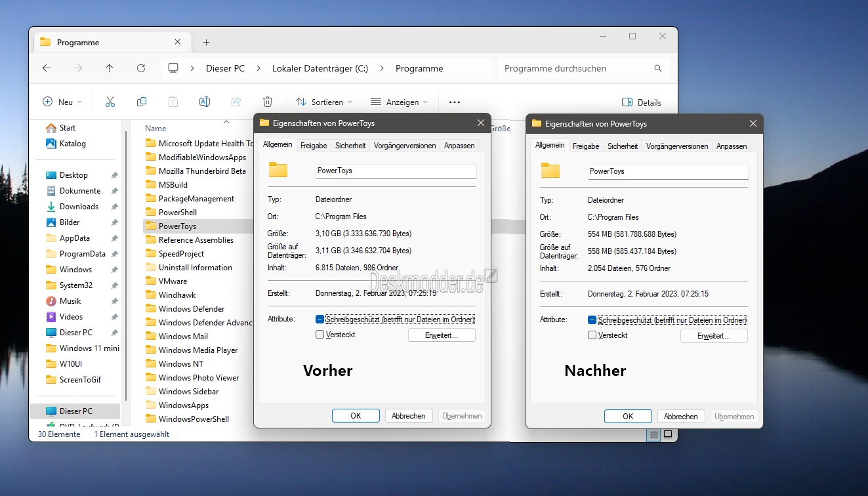Click Abbrechen in the Nachher dialog
Screen dimensions: 868x496
(681, 416)
